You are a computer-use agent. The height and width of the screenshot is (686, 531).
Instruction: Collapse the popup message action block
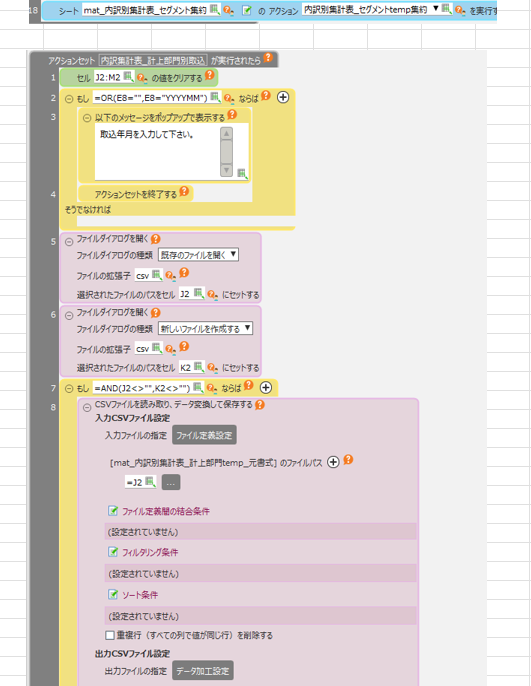[87, 118]
